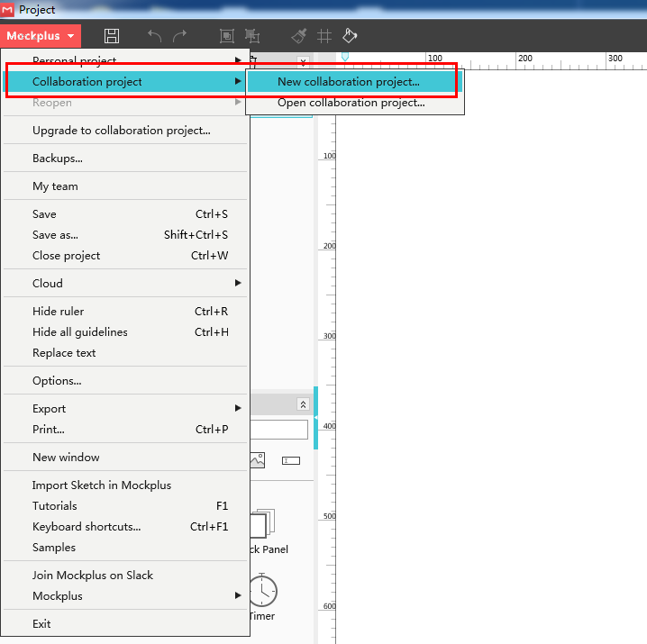Click the ruler guideline marker at origin
The width and height of the screenshot is (647, 644).
click(x=345, y=57)
